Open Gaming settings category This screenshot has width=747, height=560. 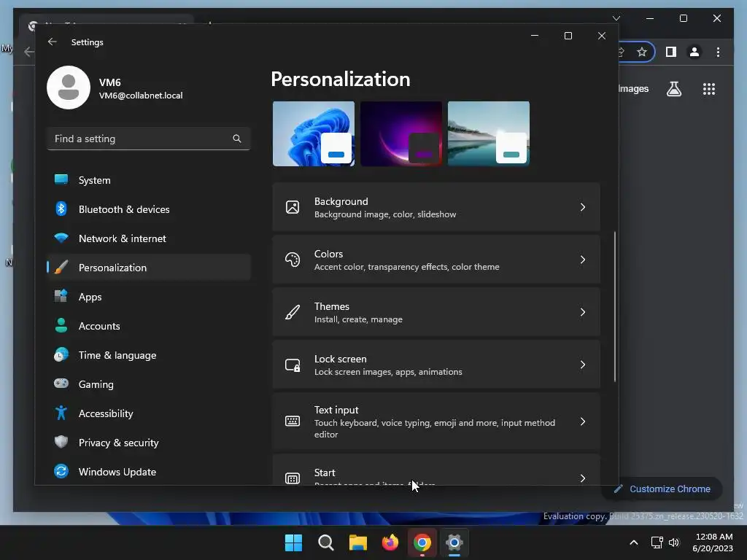tap(149, 384)
